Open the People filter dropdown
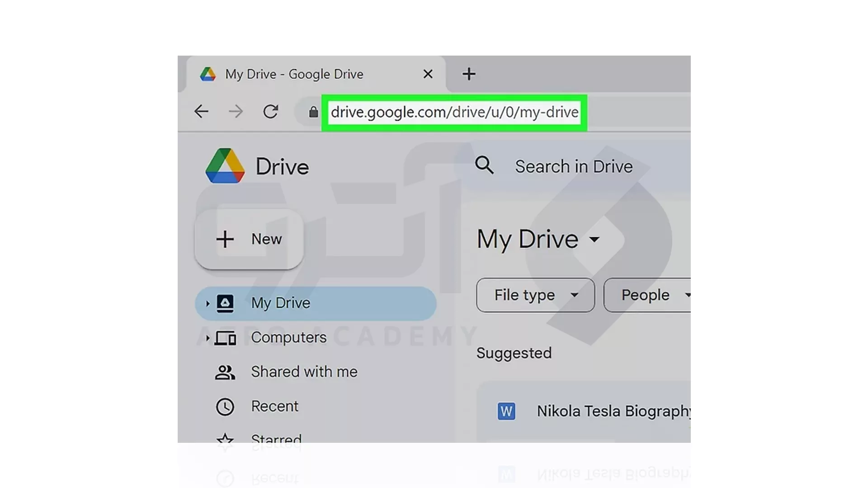The image size is (868, 488). click(648, 295)
